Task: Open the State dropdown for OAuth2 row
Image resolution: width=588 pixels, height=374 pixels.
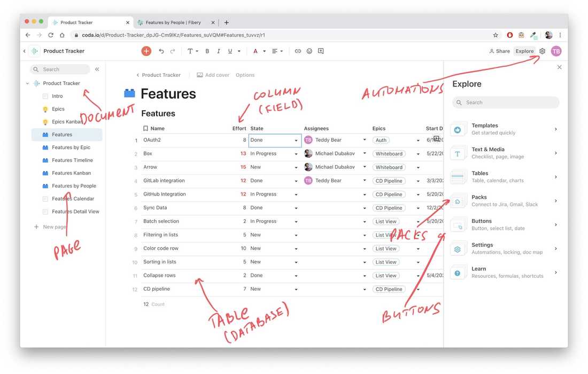Action: 296,140
